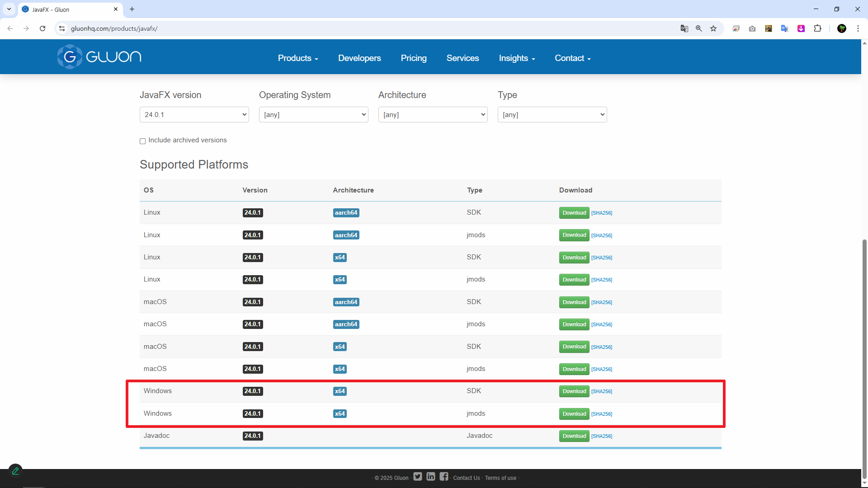This screenshot has height=488, width=868.
Task: Click aarch64 badge in macOS SDK row
Action: pyautogui.click(x=346, y=302)
